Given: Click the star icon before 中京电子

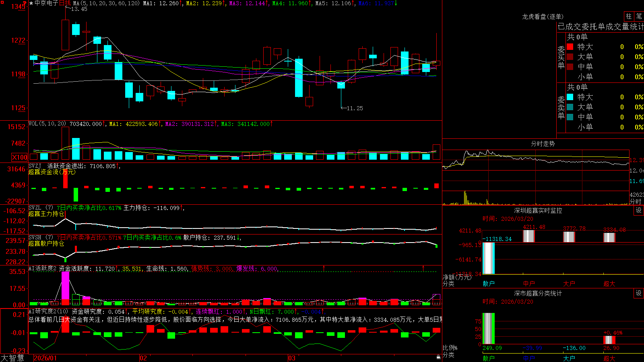Looking at the screenshot, I should point(31,3).
